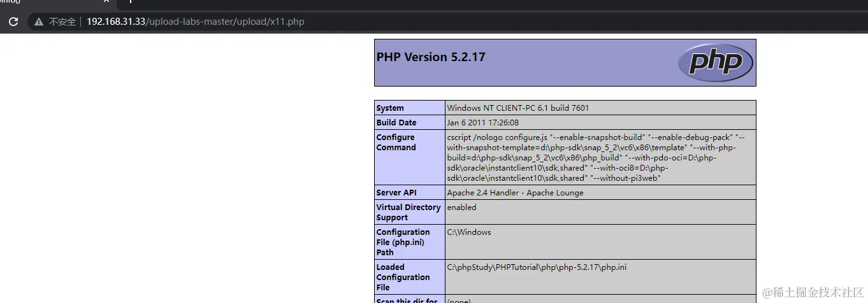
Task: Click the php-5.2.17\php.ini path value
Action: 536,267
